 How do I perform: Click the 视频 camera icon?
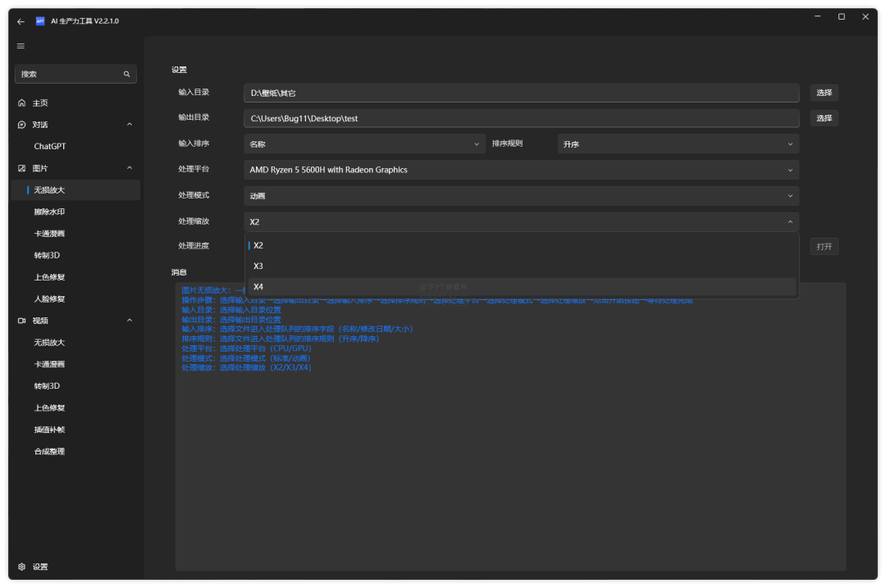pyautogui.click(x=21, y=321)
